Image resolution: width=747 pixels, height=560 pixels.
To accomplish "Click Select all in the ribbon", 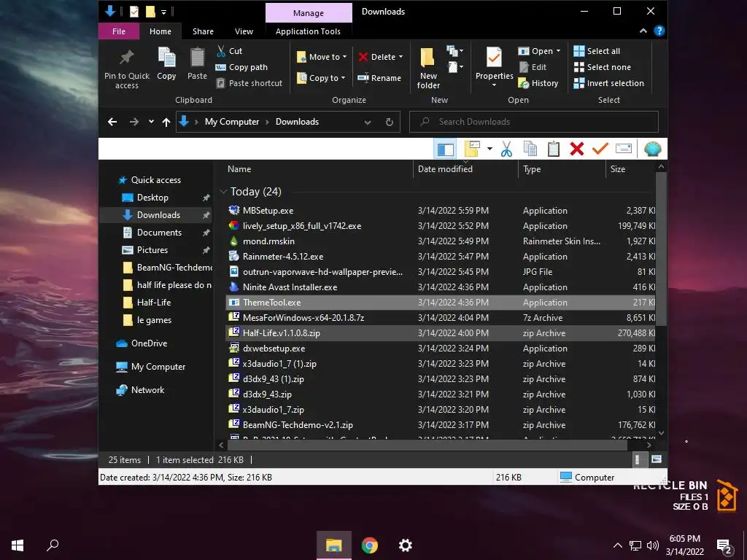I will (x=597, y=51).
